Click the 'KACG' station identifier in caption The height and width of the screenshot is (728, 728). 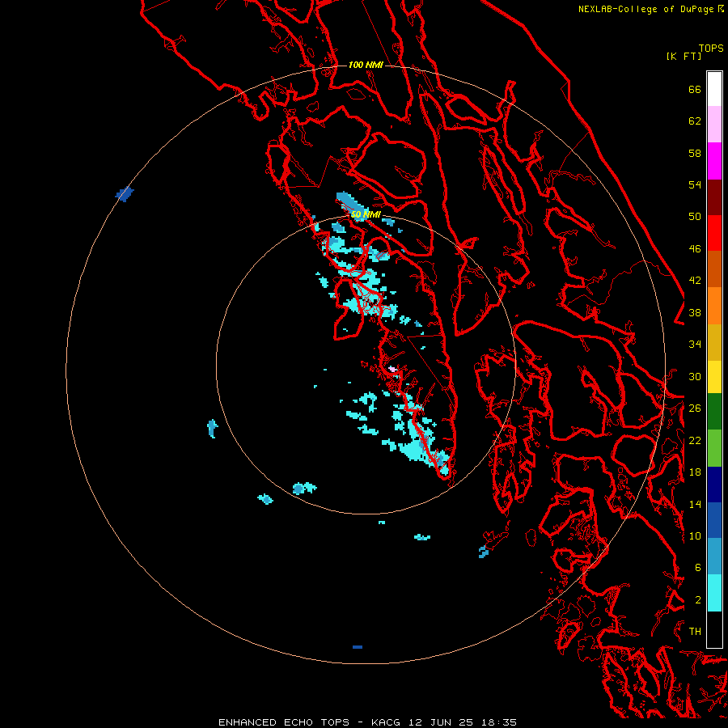[385, 722]
